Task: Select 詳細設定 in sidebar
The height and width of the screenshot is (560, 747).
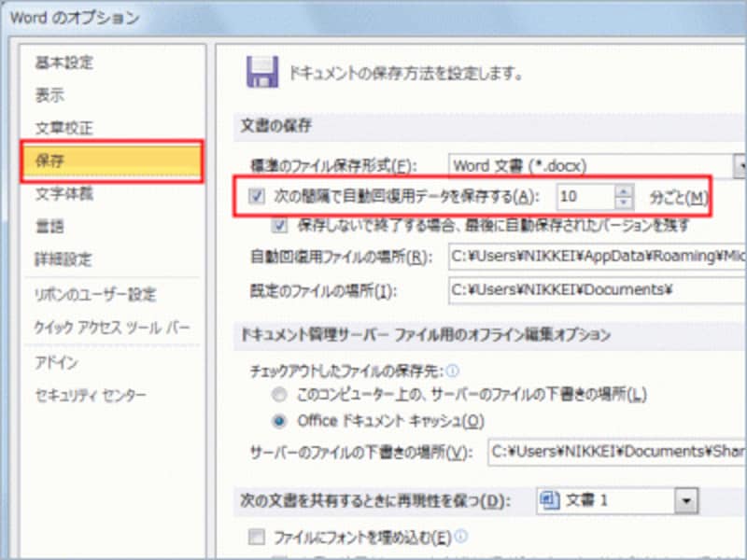Action: [x=64, y=259]
